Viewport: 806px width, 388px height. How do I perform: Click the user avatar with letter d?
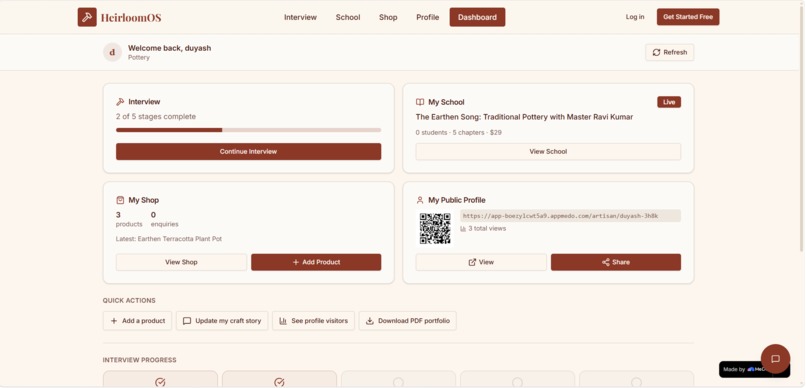pos(113,52)
